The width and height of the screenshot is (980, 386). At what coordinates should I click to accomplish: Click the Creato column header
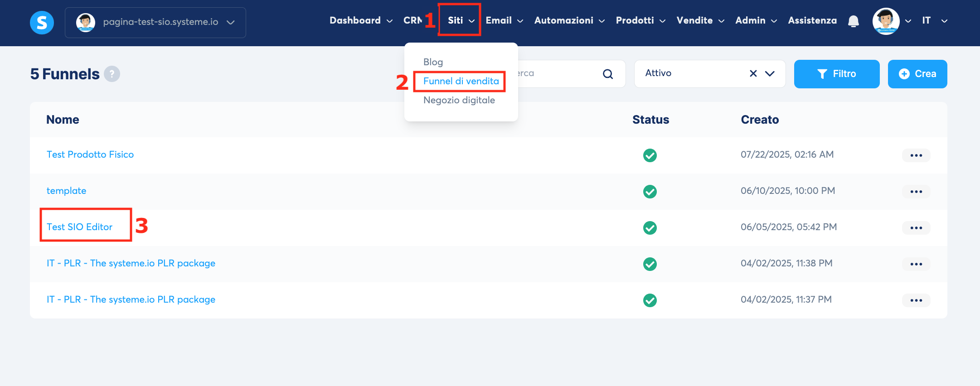coord(760,120)
